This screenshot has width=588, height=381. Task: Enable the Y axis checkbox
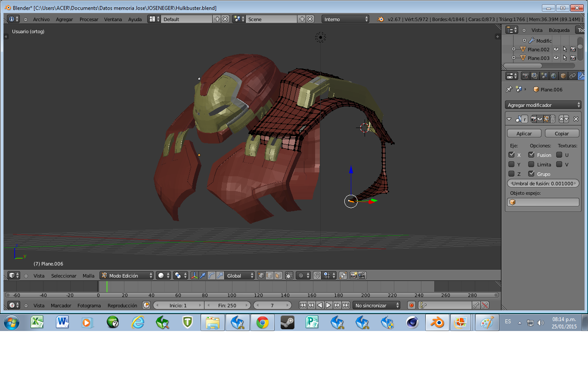(511, 164)
